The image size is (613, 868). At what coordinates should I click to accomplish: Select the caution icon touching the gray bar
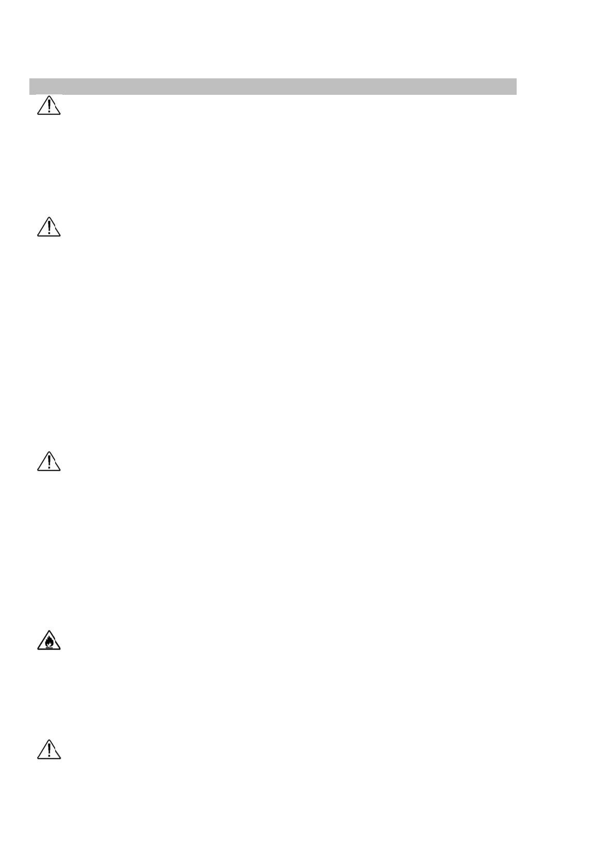(49, 105)
